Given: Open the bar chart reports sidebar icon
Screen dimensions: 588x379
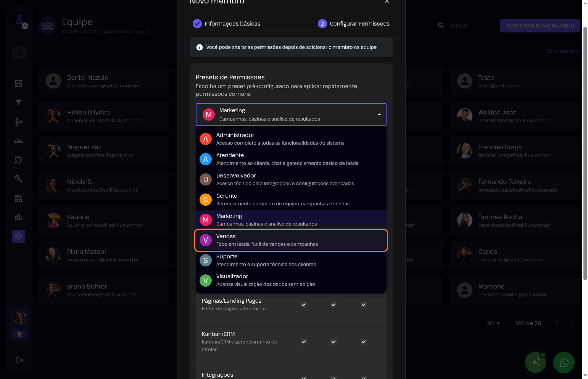Looking at the screenshot, I should 18,217.
